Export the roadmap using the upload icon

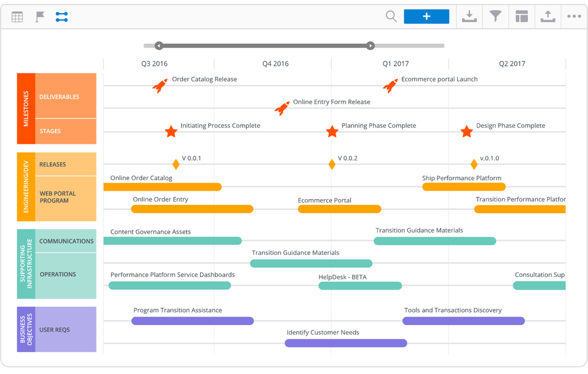(547, 16)
